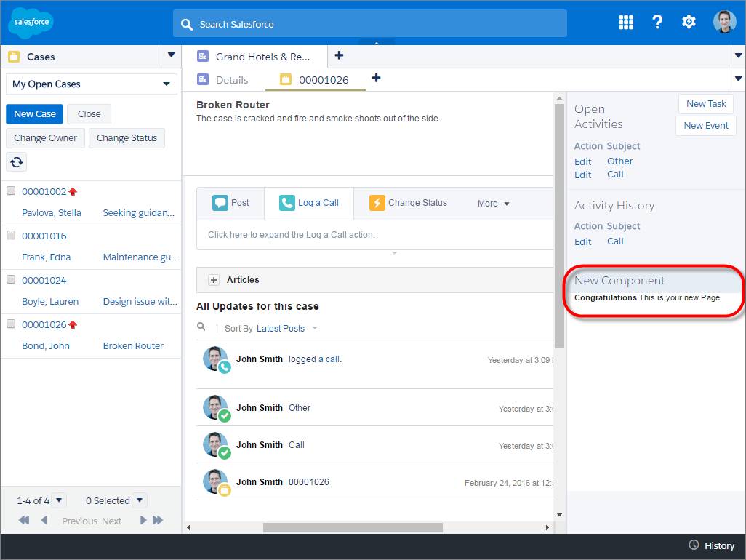The image size is (746, 560).
Task: Select checkbox for case 00001002
Action: click(x=11, y=191)
